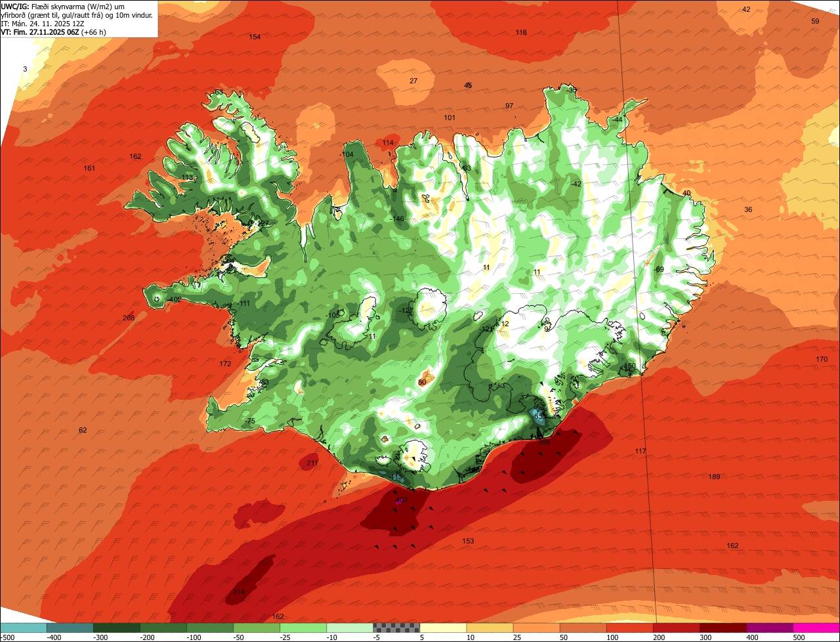Viewport: 840px width, 642px height.
Task: Pick the legend swatch between 300 and 400
Action: [723, 628]
